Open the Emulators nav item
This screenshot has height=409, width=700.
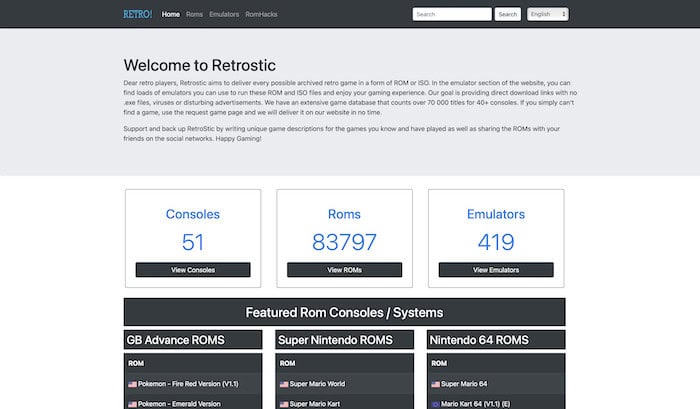pos(224,14)
